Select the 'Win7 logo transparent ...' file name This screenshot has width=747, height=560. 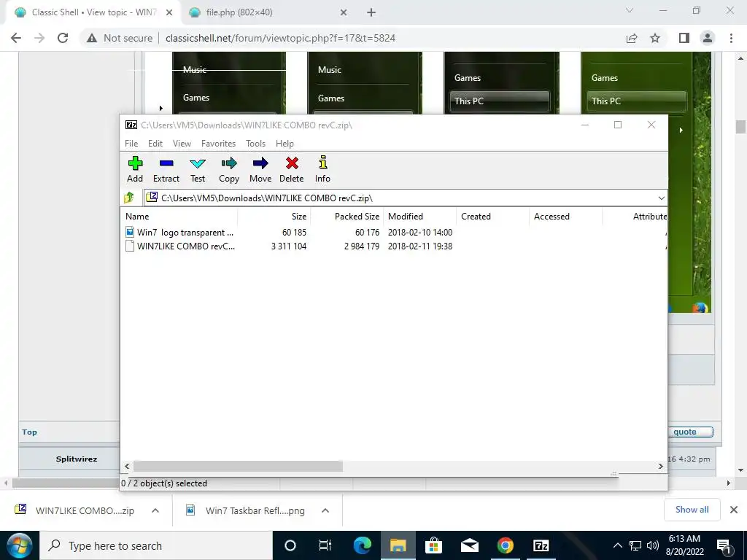[185, 233]
